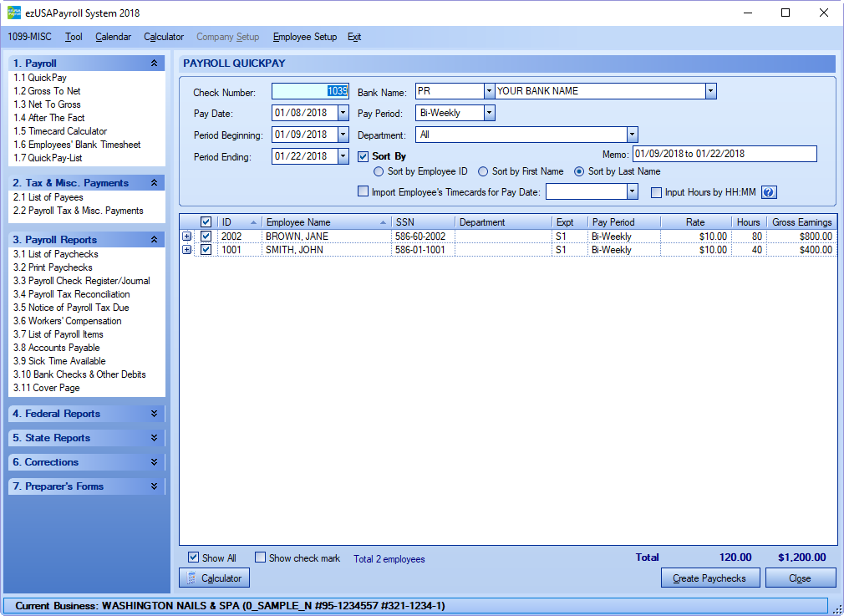
Task: Click the Memo text field
Action: [725, 154]
